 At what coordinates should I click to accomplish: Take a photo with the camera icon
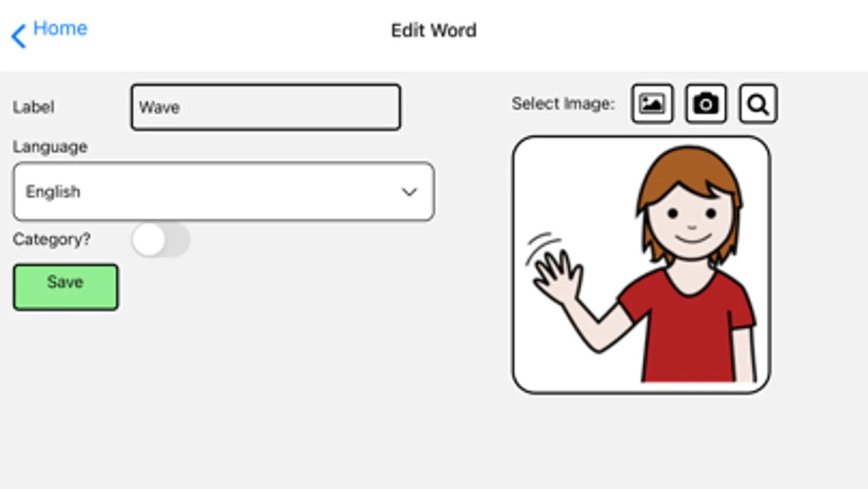pyautogui.click(x=705, y=104)
